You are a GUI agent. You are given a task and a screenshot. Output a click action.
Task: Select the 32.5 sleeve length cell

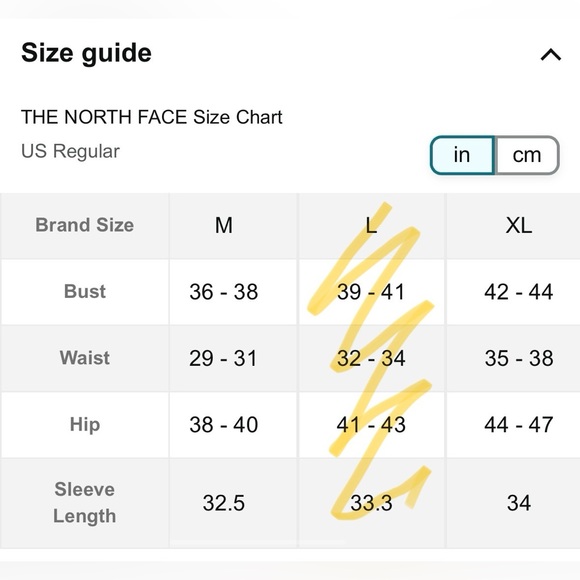coord(224,503)
